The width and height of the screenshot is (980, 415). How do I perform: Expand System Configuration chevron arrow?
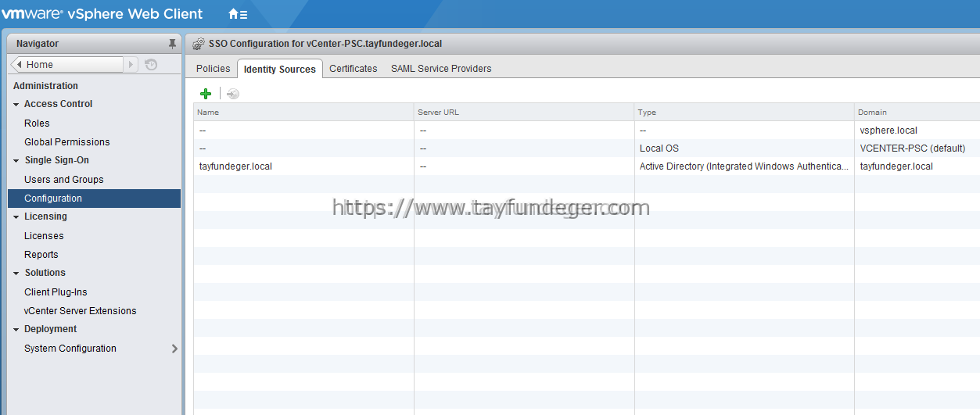(x=174, y=349)
